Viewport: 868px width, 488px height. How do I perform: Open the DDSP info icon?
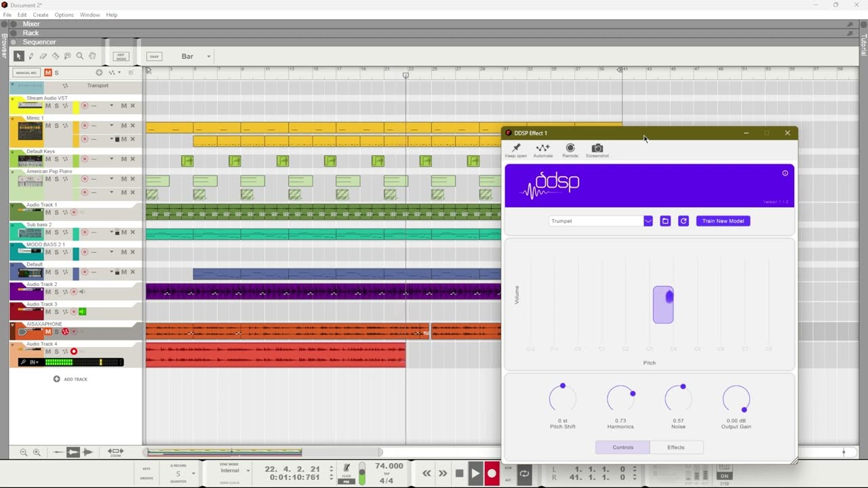click(785, 173)
